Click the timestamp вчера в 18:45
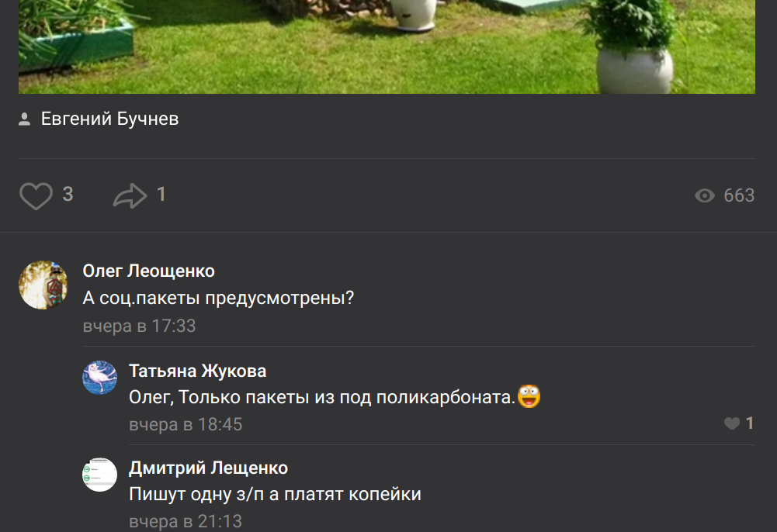This screenshot has height=532, width=777. [x=186, y=424]
